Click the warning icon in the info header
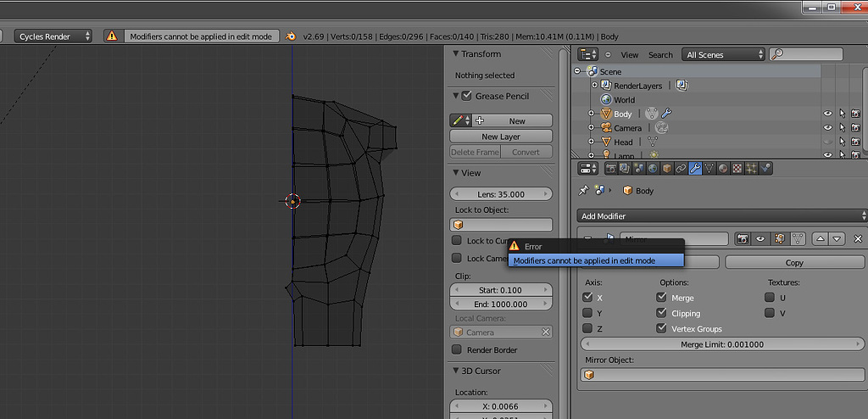868x419 pixels. coord(112,36)
